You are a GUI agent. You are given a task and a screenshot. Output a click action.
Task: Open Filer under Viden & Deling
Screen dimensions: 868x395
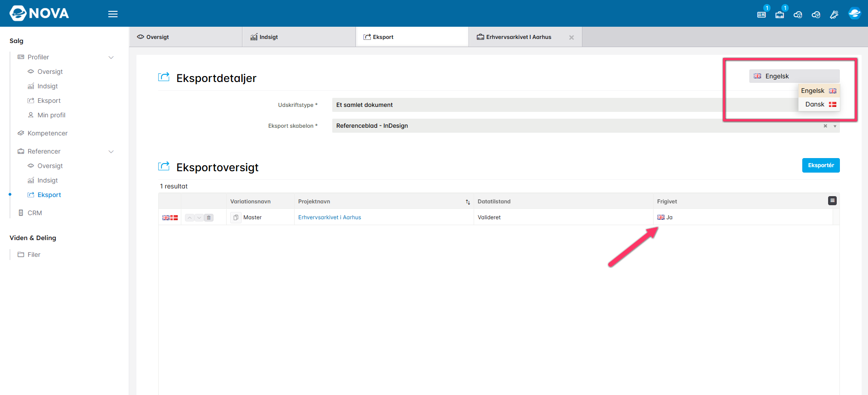coord(34,255)
